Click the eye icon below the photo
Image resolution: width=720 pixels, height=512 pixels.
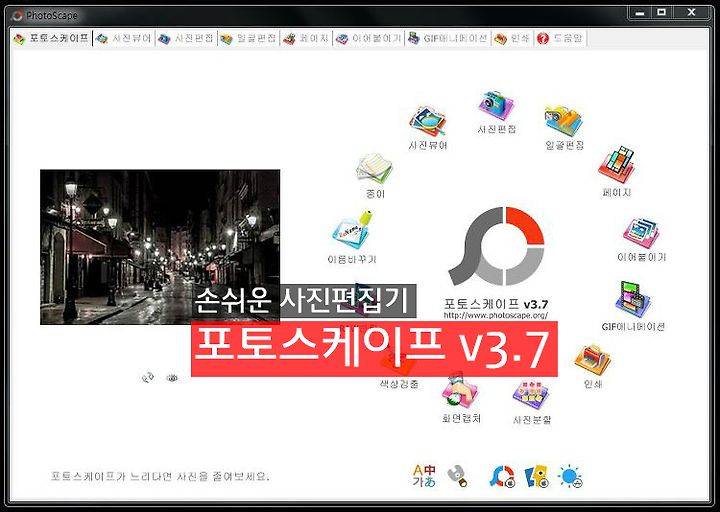pyautogui.click(x=172, y=377)
